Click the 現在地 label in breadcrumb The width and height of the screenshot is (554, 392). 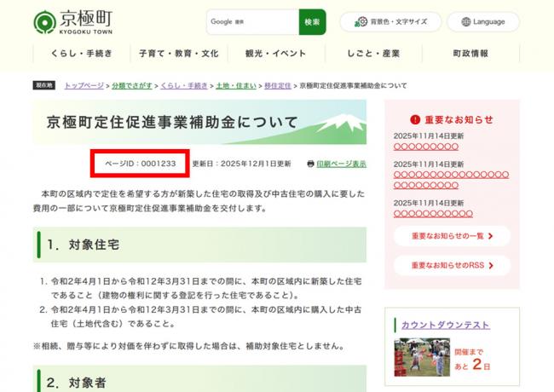click(x=44, y=85)
